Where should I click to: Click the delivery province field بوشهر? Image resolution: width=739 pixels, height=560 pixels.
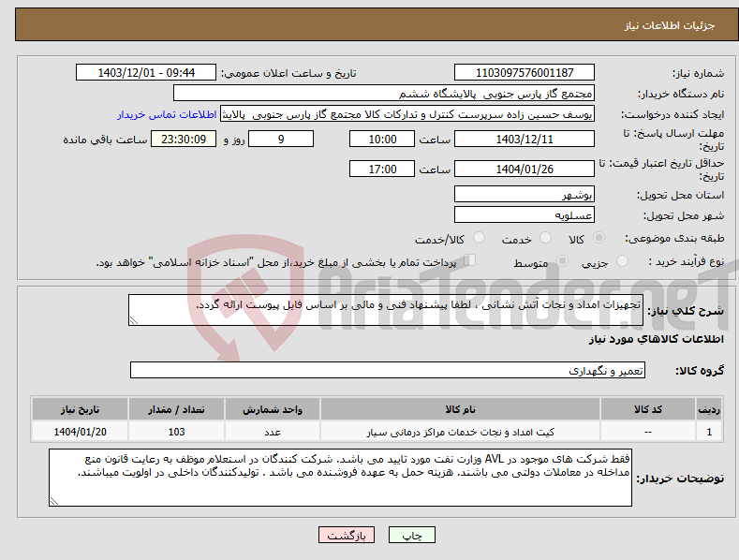[525, 194]
